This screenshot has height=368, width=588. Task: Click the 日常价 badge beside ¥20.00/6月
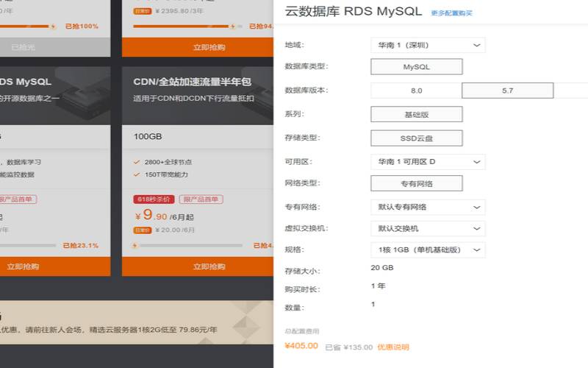(x=143, y=230)
